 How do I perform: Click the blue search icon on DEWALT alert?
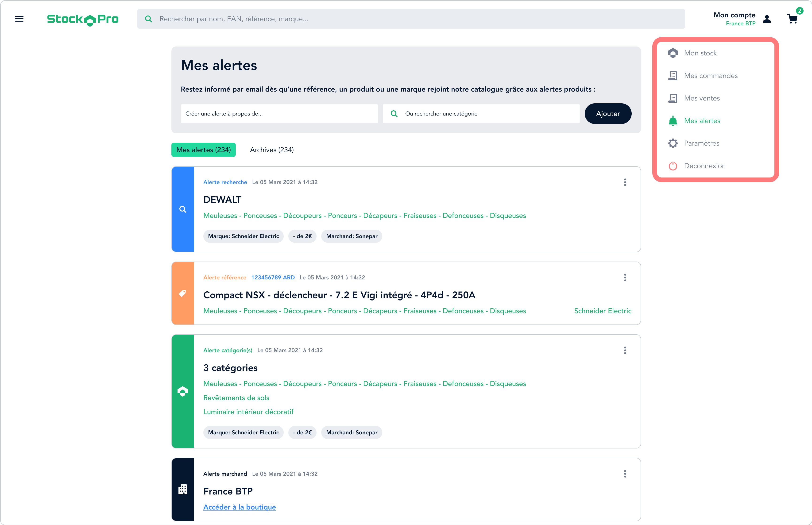[183, 209]
